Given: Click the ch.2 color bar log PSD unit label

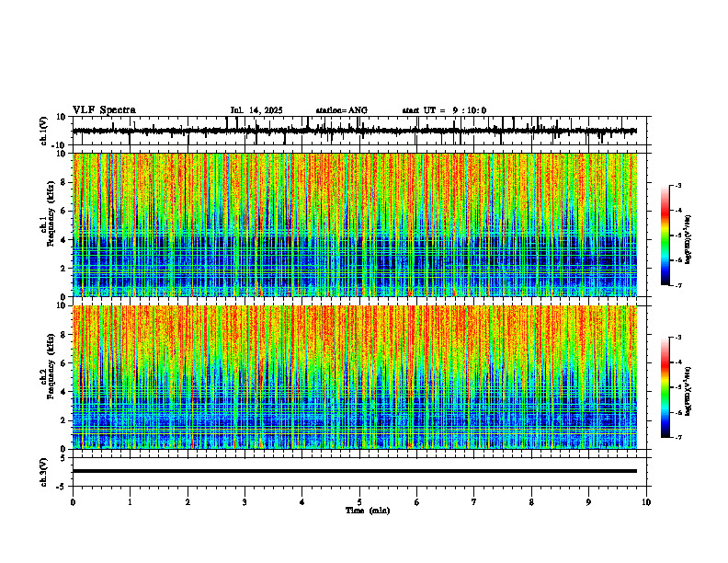Looking at the screenshot, I should (688, 391).
